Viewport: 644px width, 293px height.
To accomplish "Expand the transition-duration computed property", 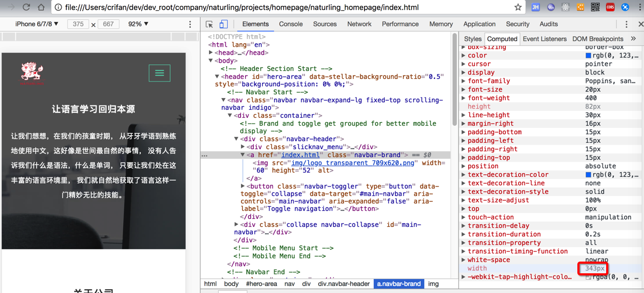I will pos(463,234).
